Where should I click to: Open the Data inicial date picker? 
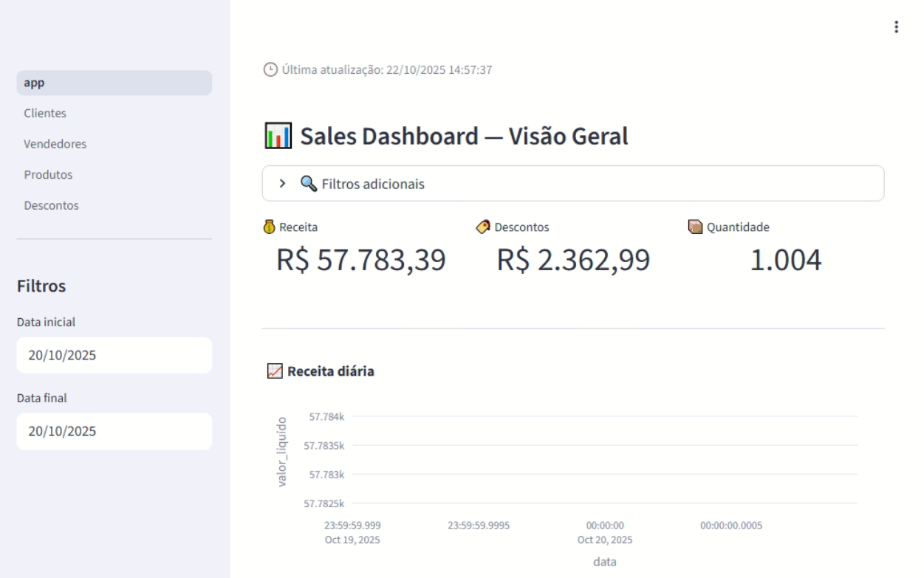pyautogui.click(x=114, y=354)
